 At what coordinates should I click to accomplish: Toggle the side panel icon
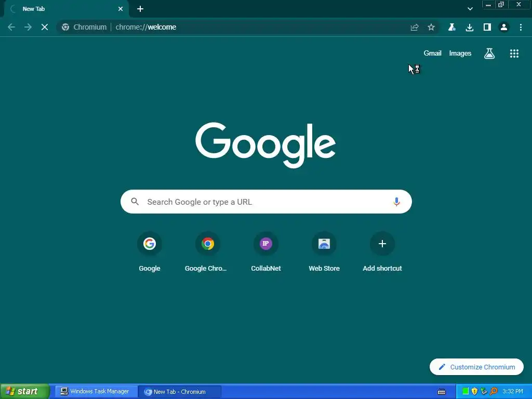point(487,27)
